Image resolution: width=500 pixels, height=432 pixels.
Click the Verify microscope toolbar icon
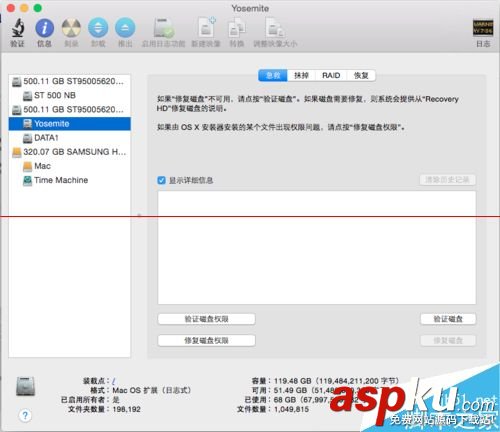tap(18, 28)
